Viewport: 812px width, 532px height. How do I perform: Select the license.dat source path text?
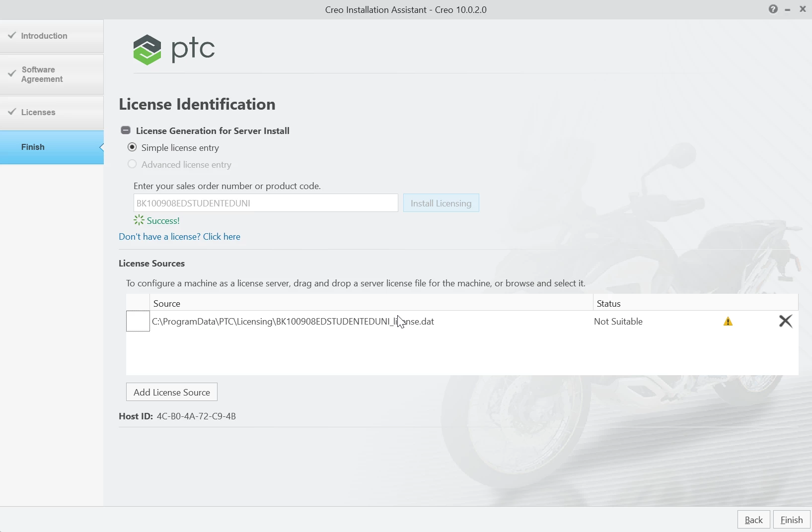pyautogui.click(x=293, y=322)
